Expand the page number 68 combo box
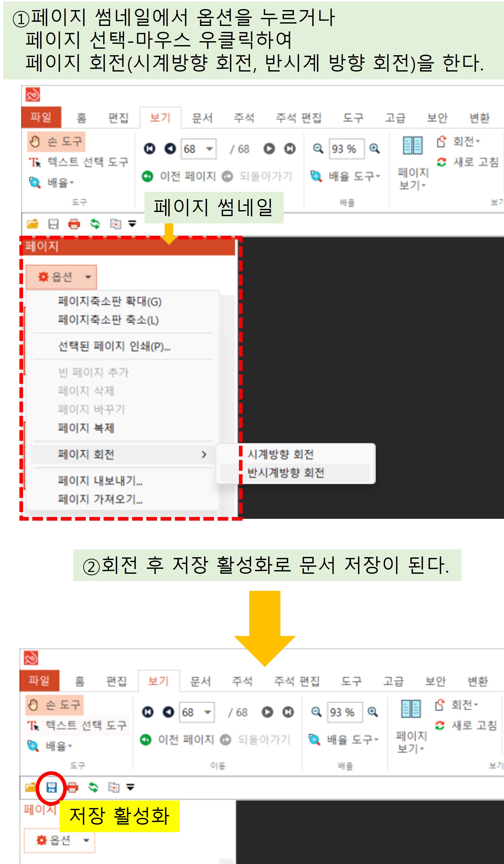 (209, 149)
